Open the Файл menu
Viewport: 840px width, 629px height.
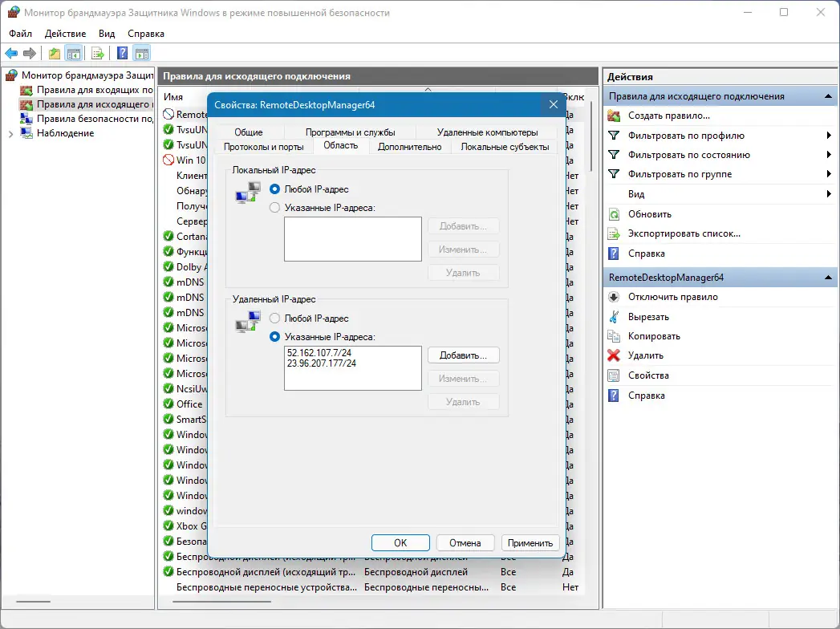[20, 33]
